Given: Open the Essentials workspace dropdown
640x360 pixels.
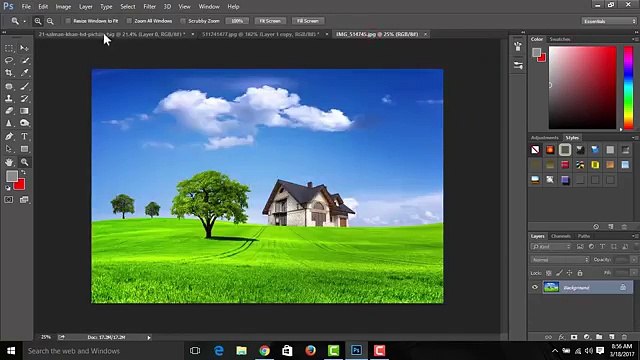Looking at the screenshot, I should coord(609,21).
